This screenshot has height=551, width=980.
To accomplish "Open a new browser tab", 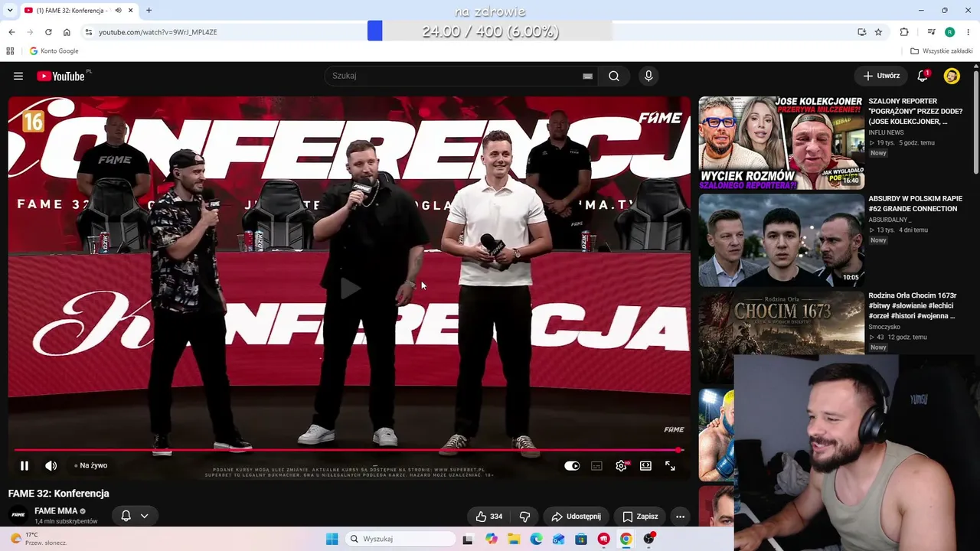I will click(x=149, y=10).
